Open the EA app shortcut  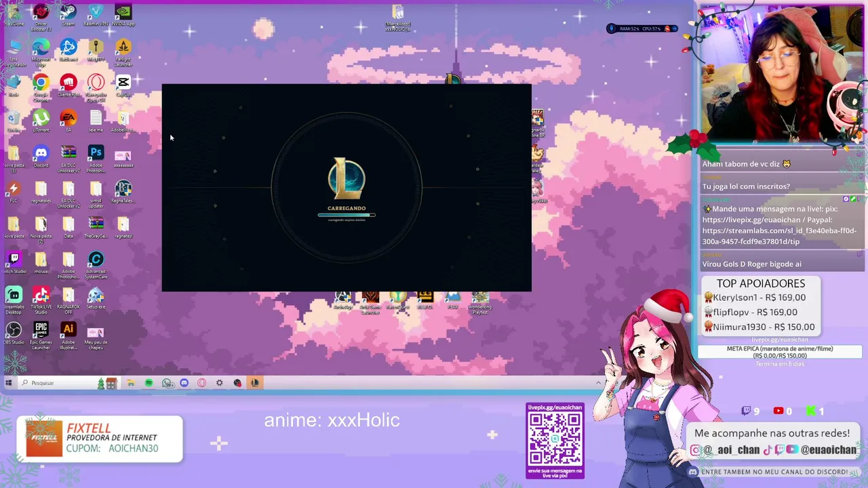(x=68, y=121)
